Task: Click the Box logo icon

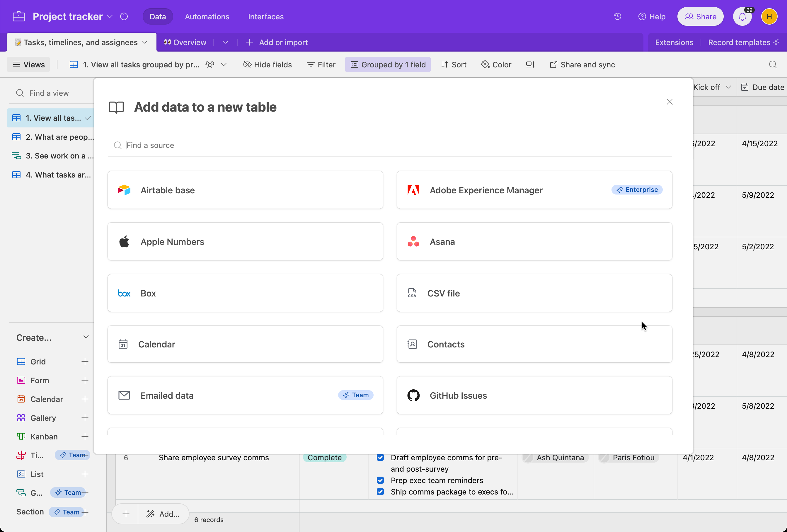Action: point(124,293)
